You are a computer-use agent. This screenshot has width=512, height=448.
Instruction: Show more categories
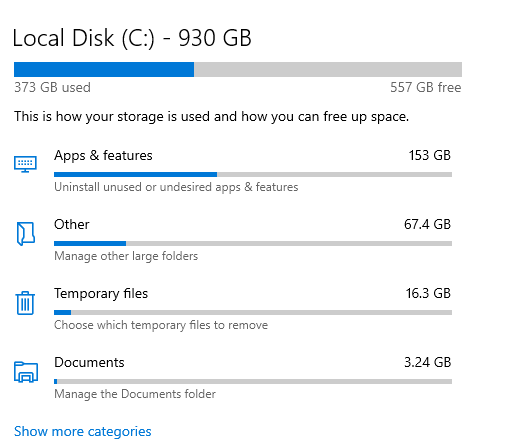(83, 431)
